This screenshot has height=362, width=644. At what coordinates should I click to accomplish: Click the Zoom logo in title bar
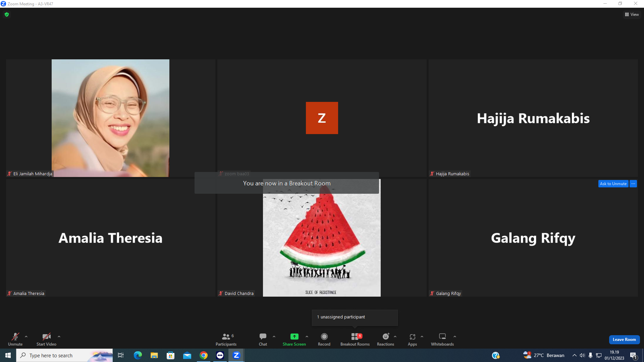click(x=3, y=4)
